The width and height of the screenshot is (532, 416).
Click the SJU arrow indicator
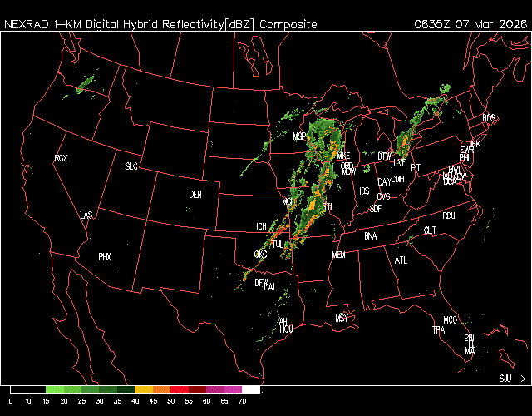pyautogui.click(x=512, y=379)
